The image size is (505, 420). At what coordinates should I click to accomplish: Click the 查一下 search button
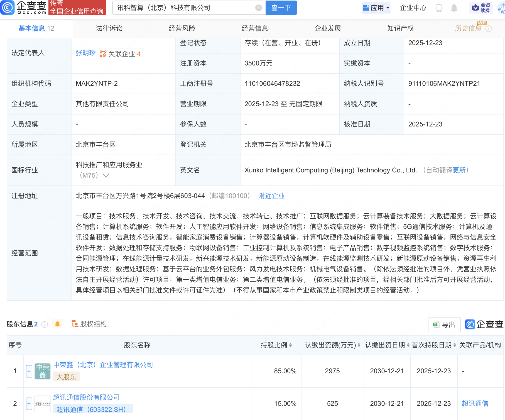[281, 8]
